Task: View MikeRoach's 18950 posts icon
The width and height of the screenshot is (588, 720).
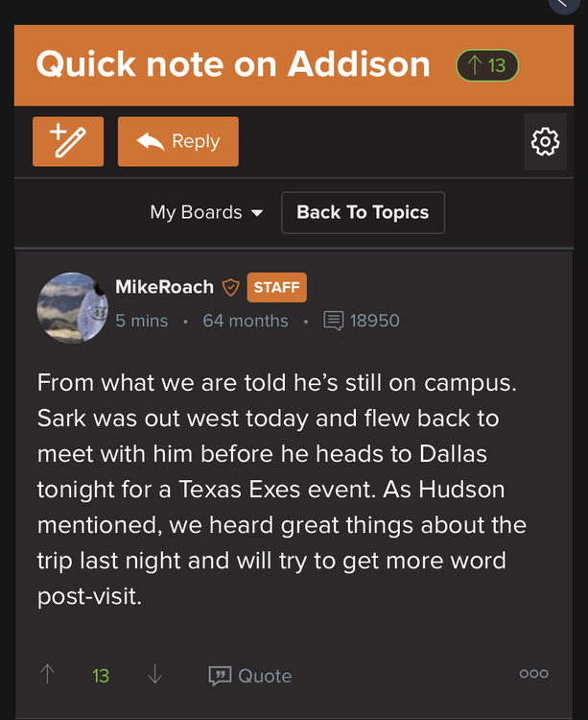Action: pyautogui.click(x=334, y=321)
